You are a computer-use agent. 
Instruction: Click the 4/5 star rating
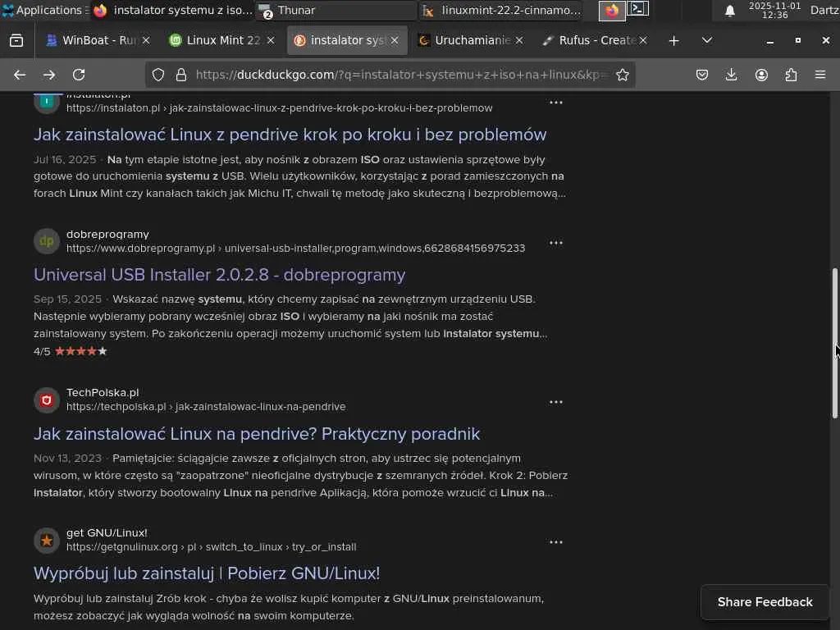pyautogui.click(x=71, y=351)
